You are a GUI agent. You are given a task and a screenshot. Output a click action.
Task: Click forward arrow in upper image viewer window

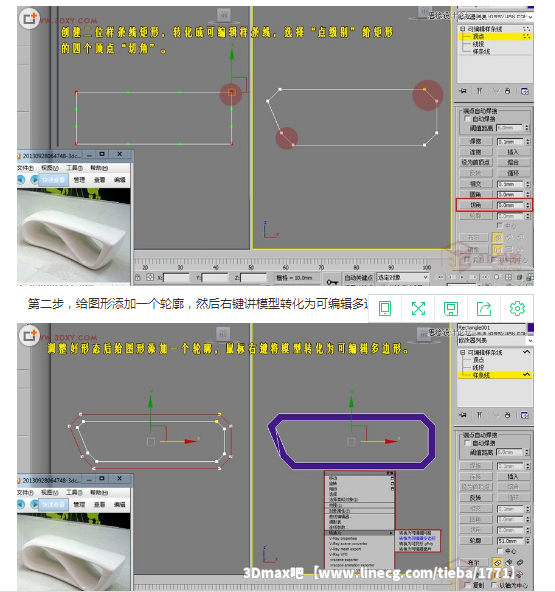[x=34, y=180]
